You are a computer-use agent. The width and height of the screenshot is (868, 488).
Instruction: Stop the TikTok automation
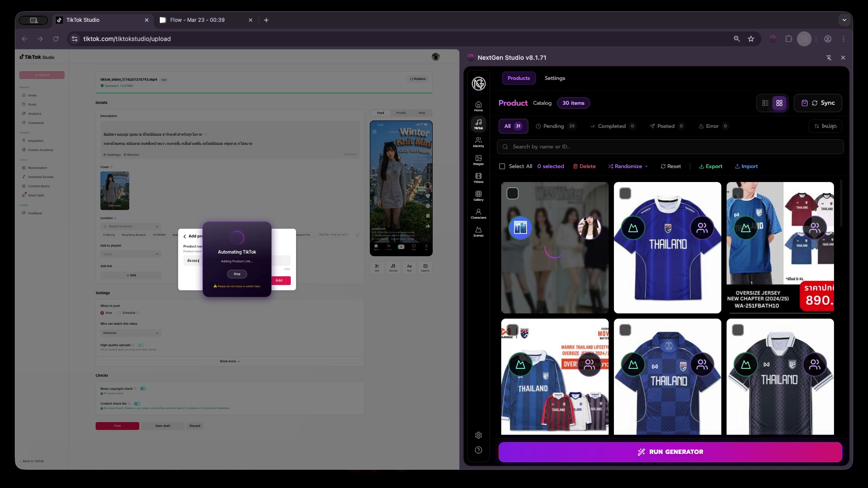pos(237,274)
